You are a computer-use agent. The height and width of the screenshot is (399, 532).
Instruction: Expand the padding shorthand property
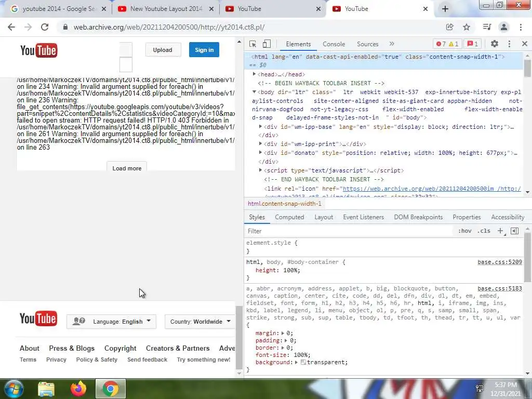pos(286,341)
